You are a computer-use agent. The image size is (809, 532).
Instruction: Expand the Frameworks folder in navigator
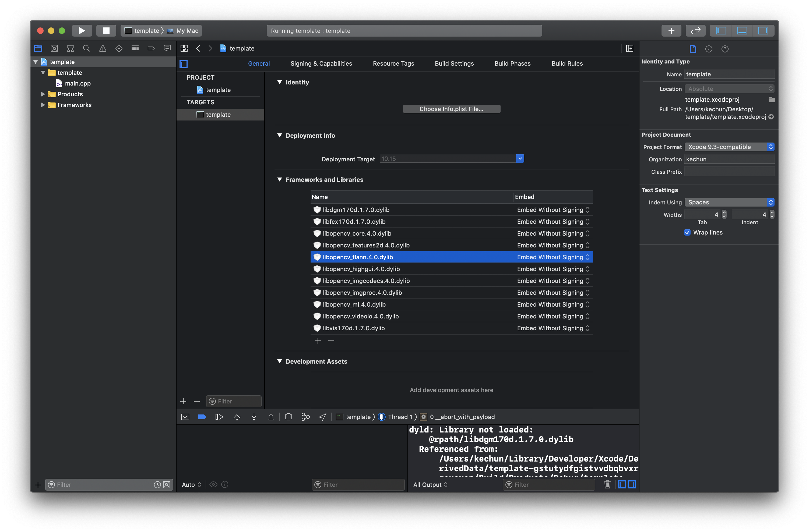tap(43, 105)
